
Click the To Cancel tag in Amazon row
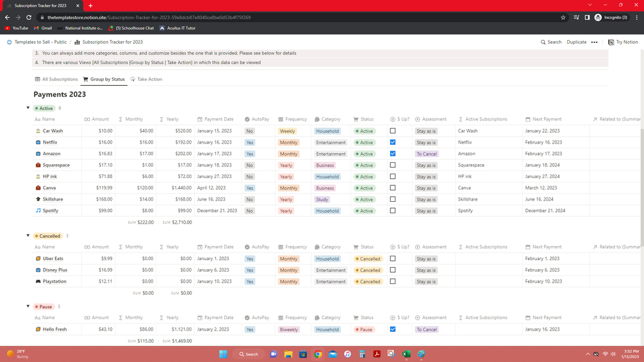click(x=426, y=154)
